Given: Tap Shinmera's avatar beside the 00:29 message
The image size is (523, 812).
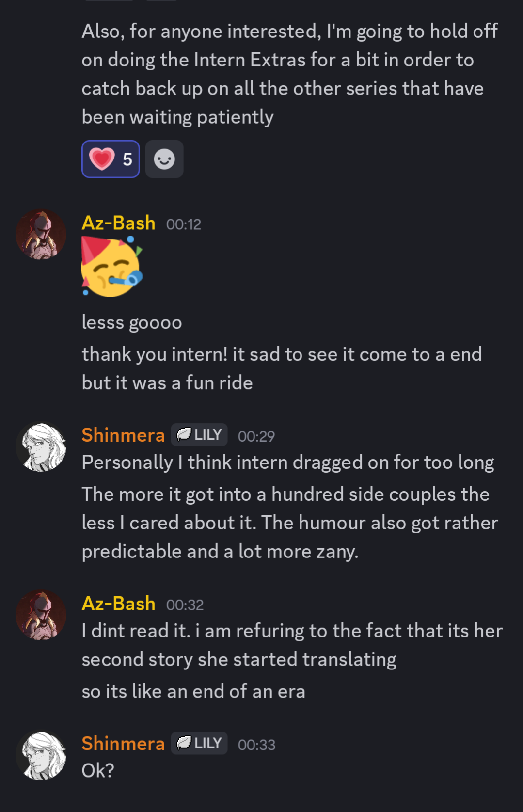Looking at the screenshot, I should [41, 447].
